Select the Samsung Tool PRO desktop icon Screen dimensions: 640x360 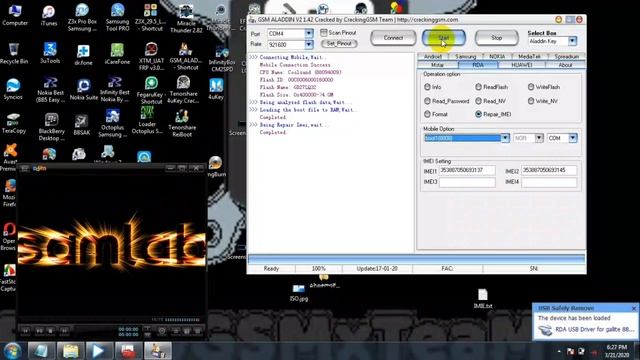117,18
